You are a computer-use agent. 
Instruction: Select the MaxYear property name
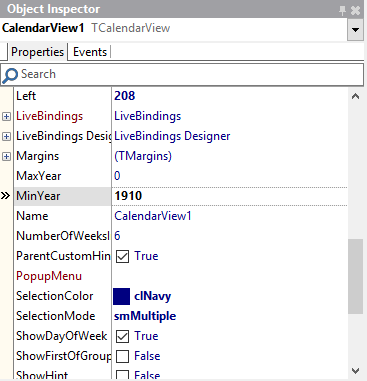(x=39, y=176)
